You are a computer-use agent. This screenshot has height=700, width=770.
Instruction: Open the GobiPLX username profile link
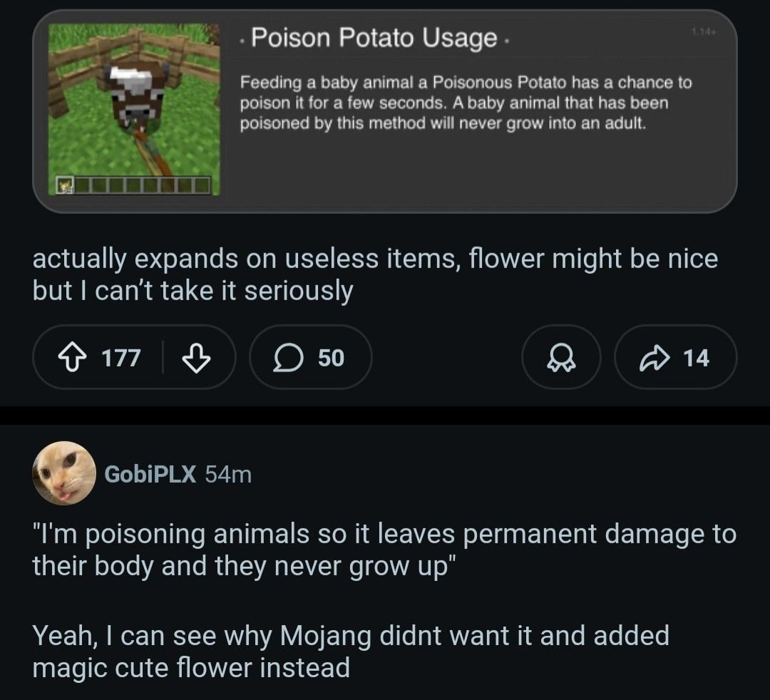(150, 473)
